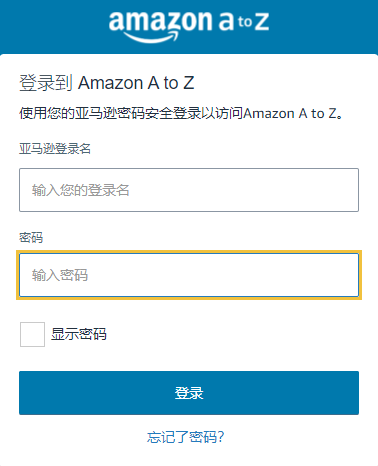Click the 密码 field label
This screenshot has height=466, width=378.
point(31,238)
